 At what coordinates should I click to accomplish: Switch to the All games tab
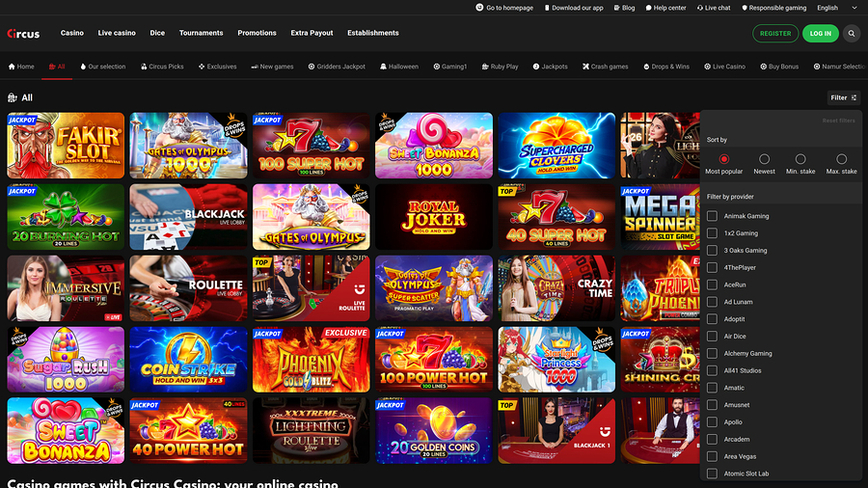coord(57,67)
